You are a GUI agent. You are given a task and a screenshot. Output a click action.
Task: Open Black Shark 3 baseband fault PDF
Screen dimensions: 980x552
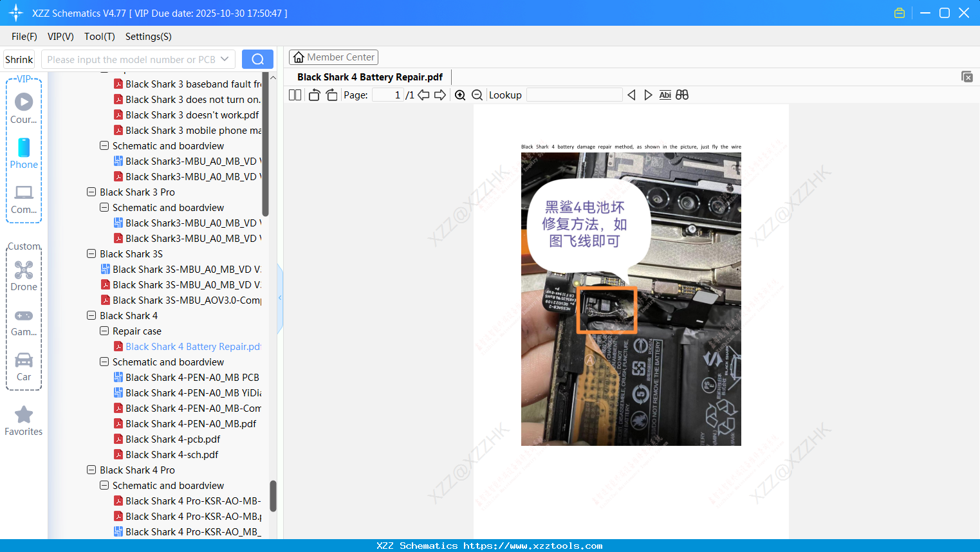[x=187, y=84]
